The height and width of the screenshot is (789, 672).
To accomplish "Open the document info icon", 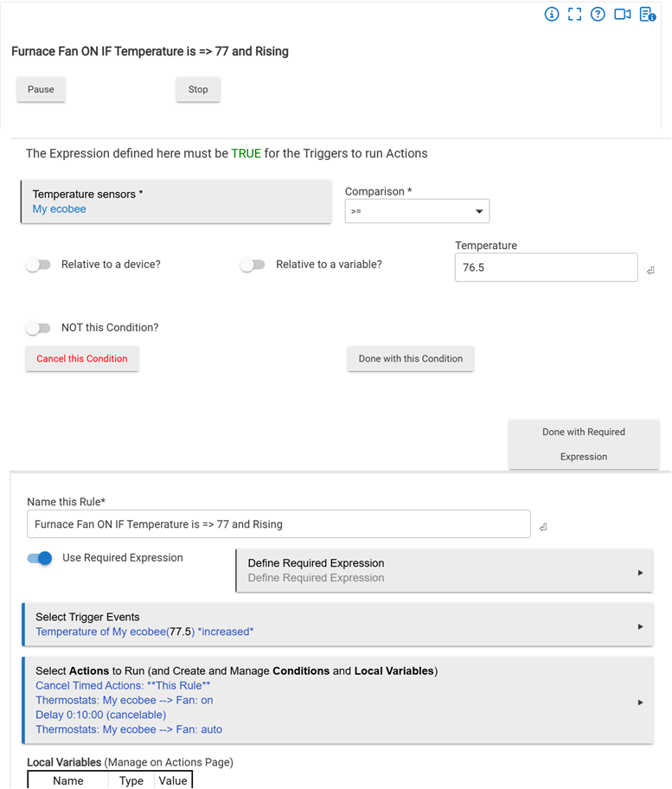I will click(647, 15).
